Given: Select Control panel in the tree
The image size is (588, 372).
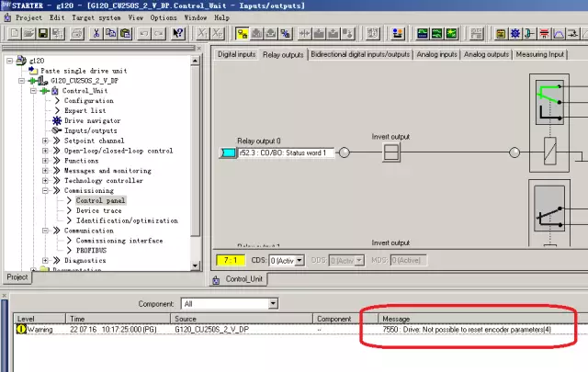Looking at the screenshot, I should (100, 200).
